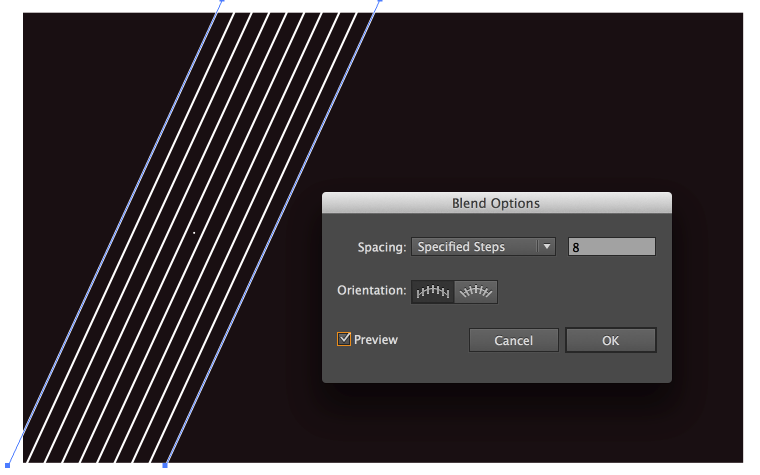The width and height of the screenshot is (760, 475).
Task: Select the bottom-left blue anchor point
Action: [x=7, y=465]
